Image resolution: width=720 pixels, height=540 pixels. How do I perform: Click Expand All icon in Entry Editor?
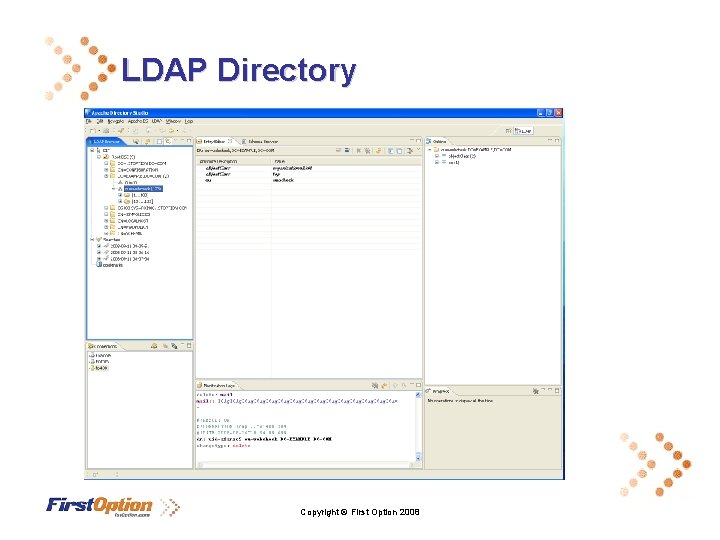coord(391,151)
